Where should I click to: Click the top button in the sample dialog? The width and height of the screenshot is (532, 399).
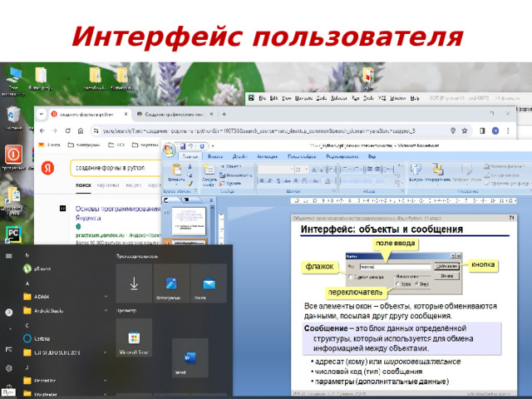click(446, 266)
